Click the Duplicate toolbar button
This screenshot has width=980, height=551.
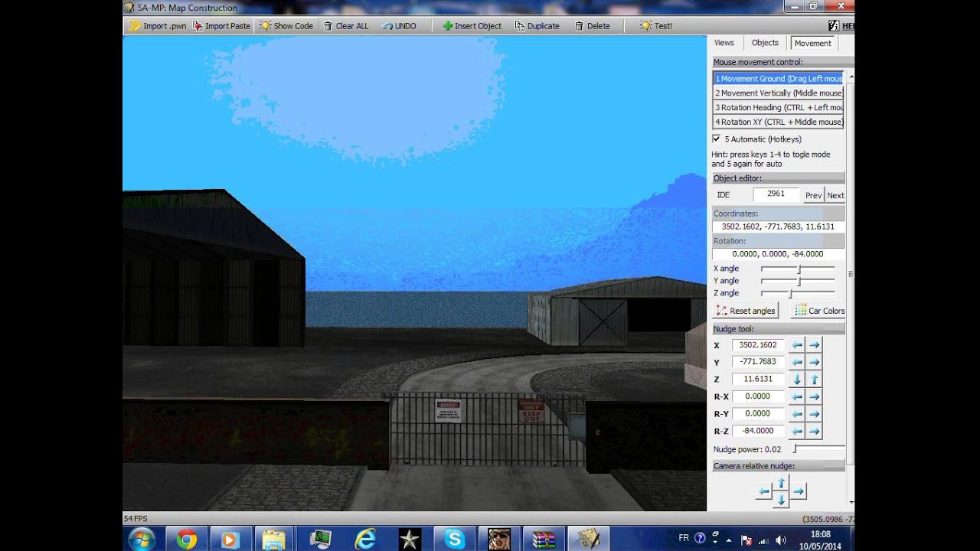pos(537,26)
